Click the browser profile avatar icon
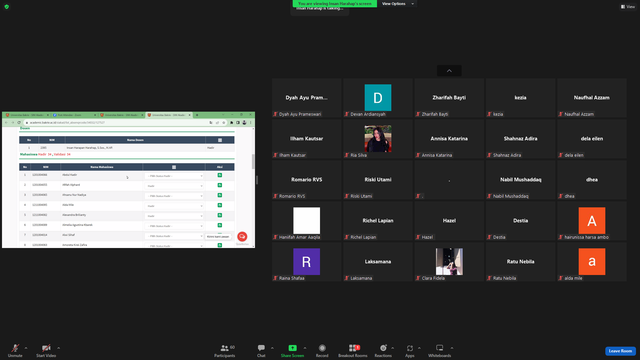Image resolution: width=640 pixels, height=360 pixels. coord(244,122)
